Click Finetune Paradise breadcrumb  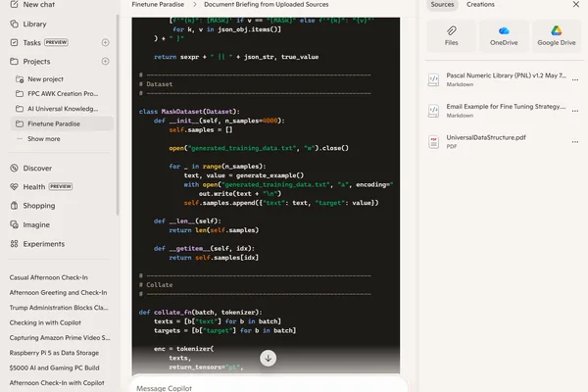point(158,5)
